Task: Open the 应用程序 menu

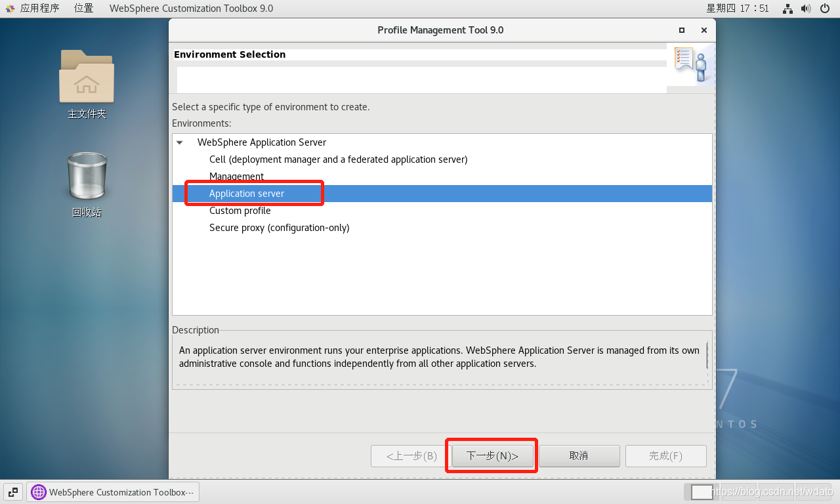Action: (39, 9)
